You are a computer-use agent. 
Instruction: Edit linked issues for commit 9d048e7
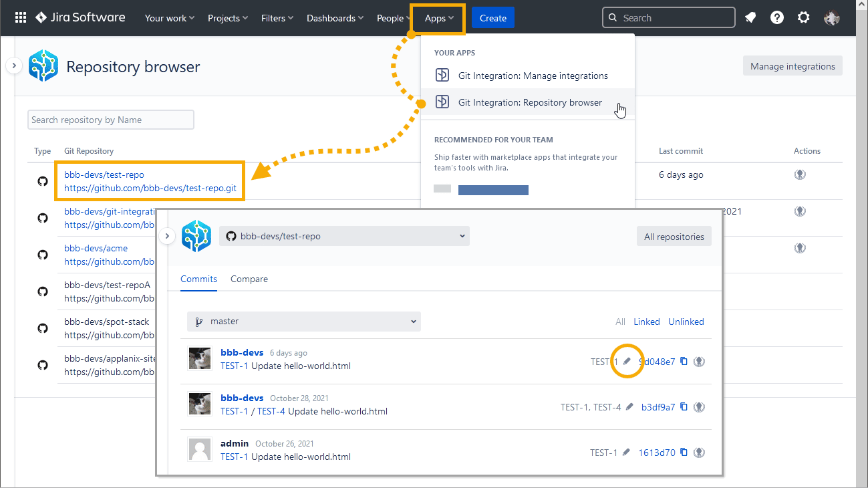(627, 362)
